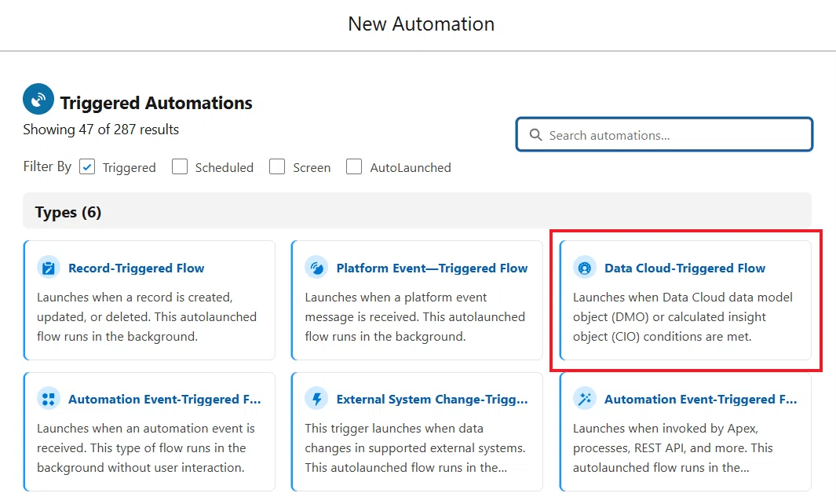Open Record-Triggered Flow title link
The image size is (836, 504).
tap(137, 268)
